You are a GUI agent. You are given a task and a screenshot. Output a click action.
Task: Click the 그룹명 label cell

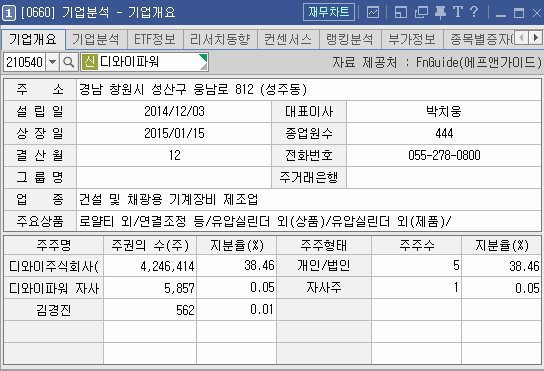(40, 177)
